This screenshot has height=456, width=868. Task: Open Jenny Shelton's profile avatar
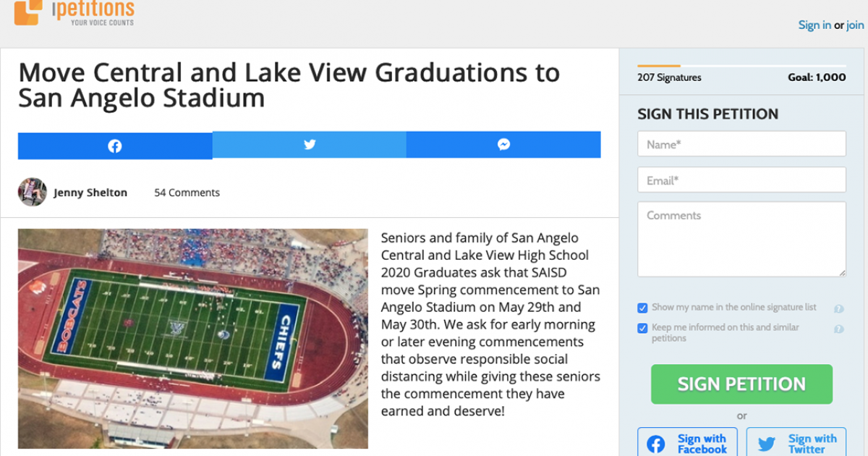(x=32, y=192)
